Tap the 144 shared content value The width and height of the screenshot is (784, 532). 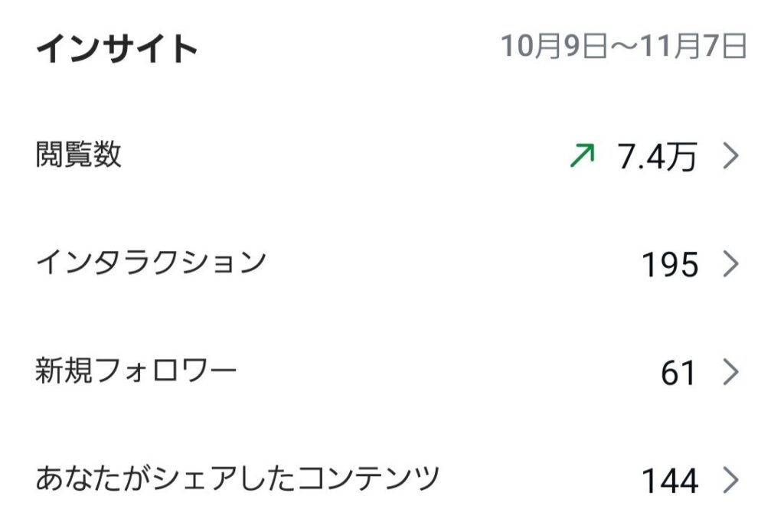tap(670, 481)
